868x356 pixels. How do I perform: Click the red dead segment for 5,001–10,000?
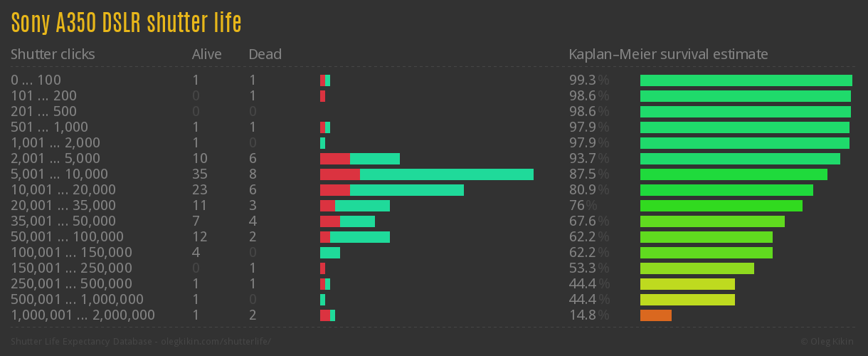tap(339, 174)
